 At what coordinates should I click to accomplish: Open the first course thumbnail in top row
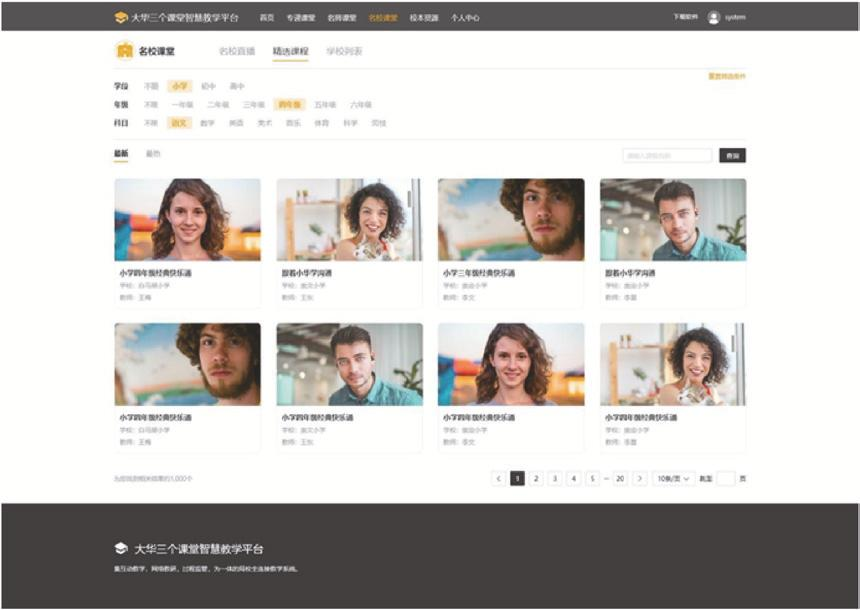pos(187,219)
